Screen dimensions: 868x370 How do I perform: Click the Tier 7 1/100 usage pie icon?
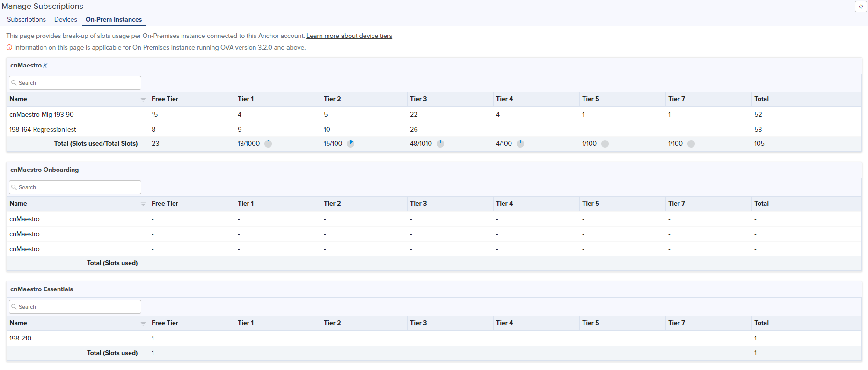click(x=691, y=144)
